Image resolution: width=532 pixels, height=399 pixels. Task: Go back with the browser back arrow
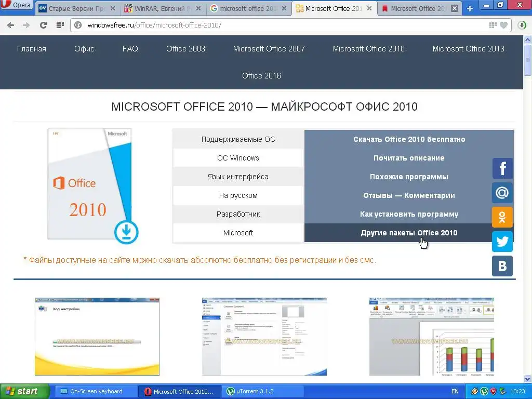[x=10, y=25]
